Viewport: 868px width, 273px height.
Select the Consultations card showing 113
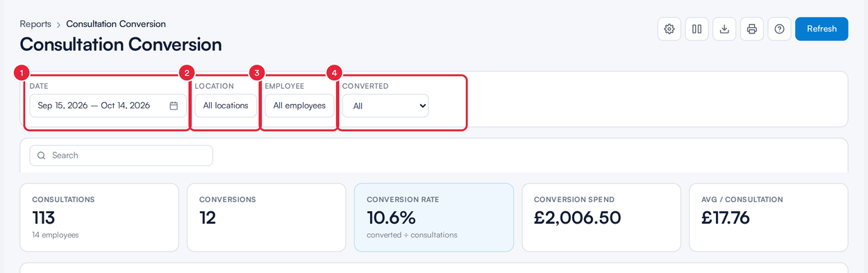pos(99,217)
